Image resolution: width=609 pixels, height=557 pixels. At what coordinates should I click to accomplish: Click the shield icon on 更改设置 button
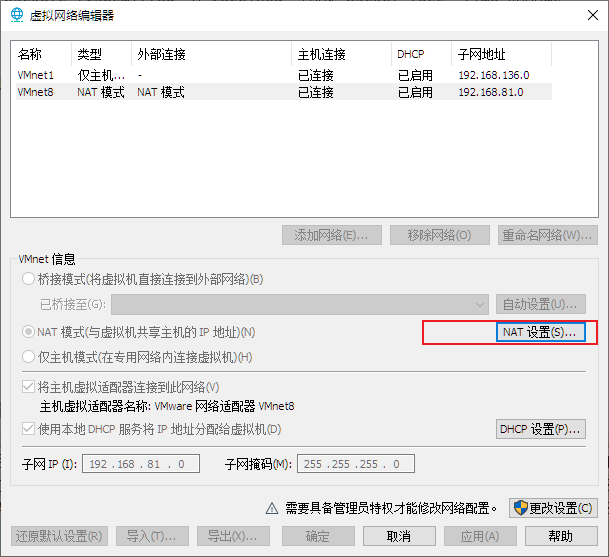click(521, 508)
